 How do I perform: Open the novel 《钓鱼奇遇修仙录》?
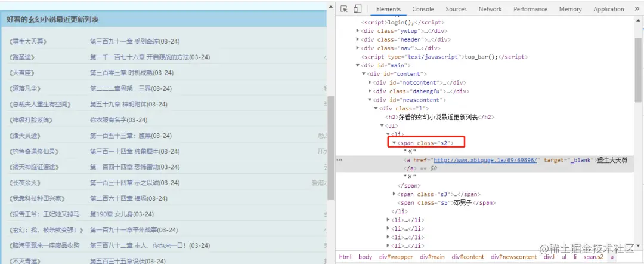33,151
